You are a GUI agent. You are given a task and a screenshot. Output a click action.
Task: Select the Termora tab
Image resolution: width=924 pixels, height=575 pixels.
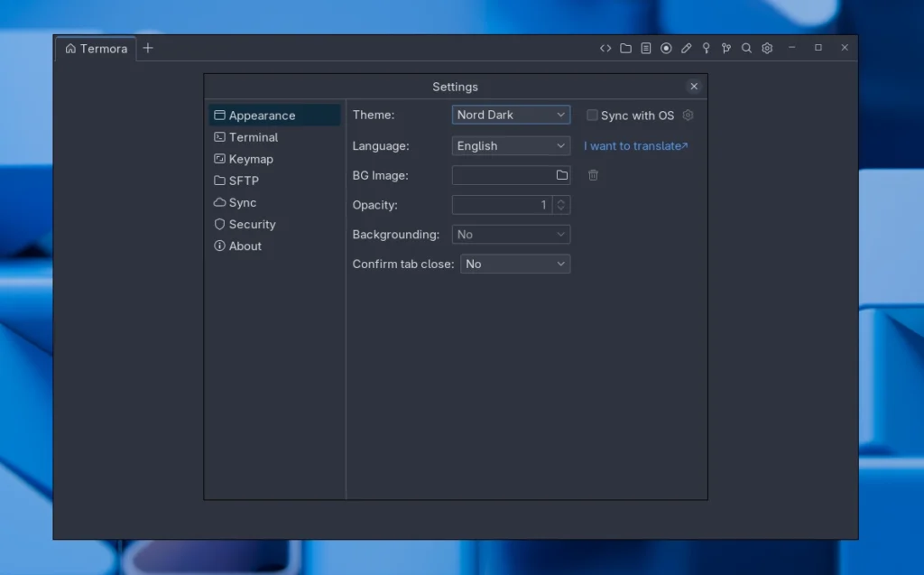(x=96, y=49)
